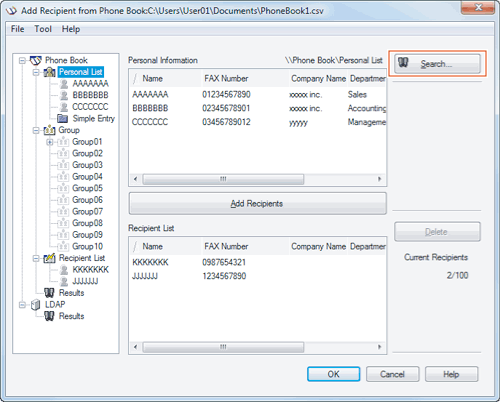The width and height of the screenshot is (500, 402).
Task: Click the Phone Book root icon
Action: (x=36, y=60)
